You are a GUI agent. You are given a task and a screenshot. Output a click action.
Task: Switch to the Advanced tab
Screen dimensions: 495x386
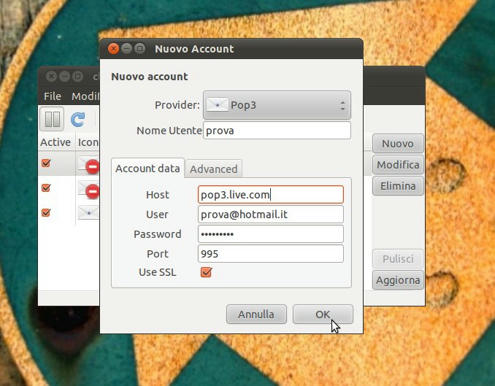pyautogui.click(x=213, y=169)
